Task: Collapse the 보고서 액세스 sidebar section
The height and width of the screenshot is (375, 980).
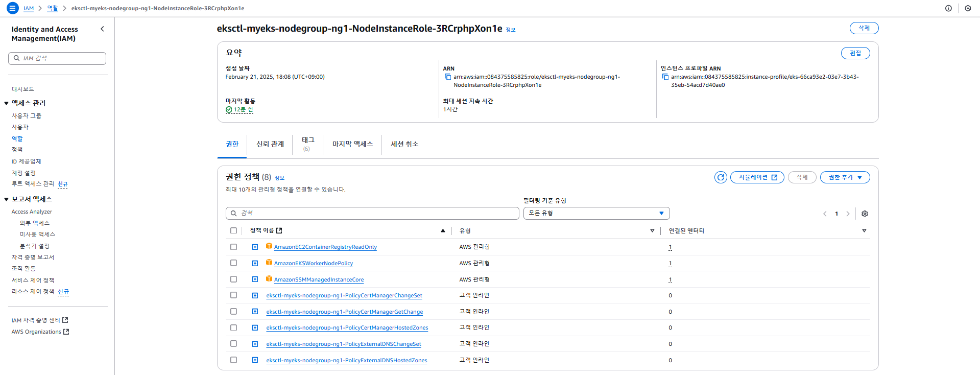Action: click(x=6, y=199)
